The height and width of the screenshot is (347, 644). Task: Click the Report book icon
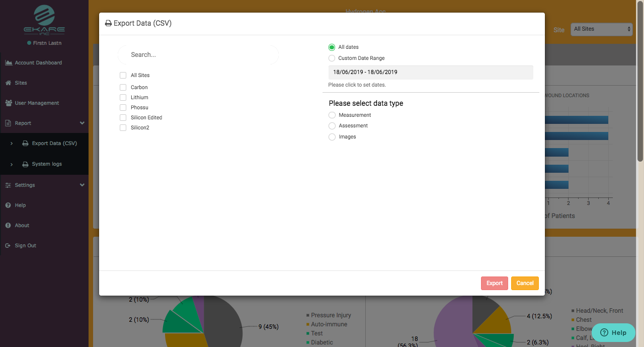(8, 123)
